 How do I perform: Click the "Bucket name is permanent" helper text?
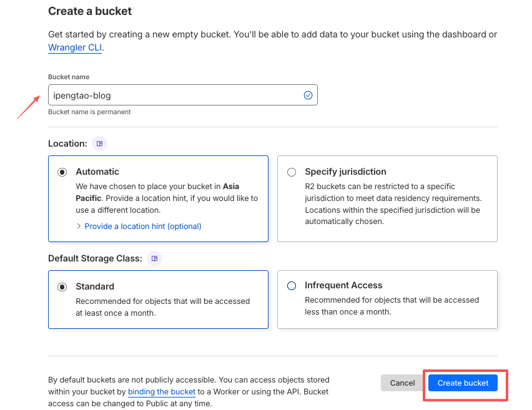tap(89, 112)
